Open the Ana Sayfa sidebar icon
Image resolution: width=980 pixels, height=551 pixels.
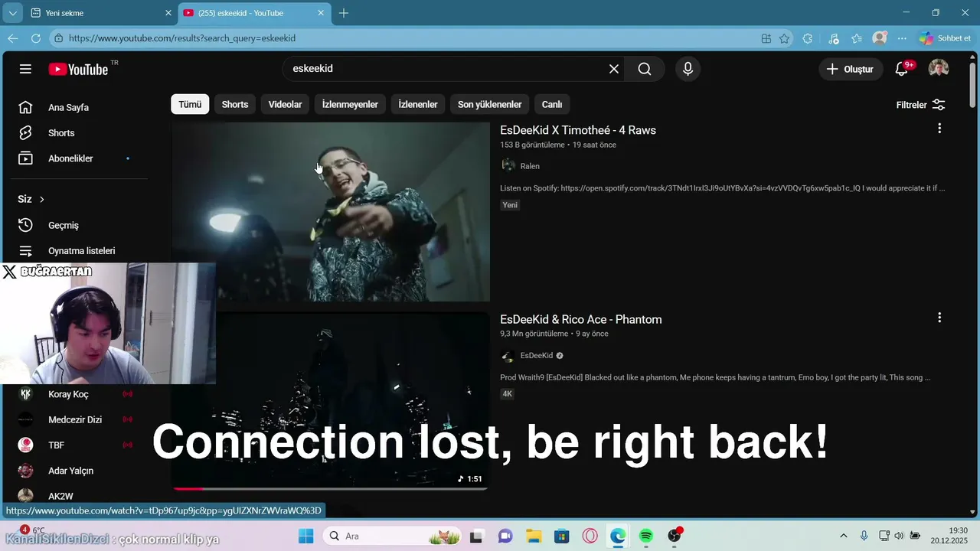point(25,107)
